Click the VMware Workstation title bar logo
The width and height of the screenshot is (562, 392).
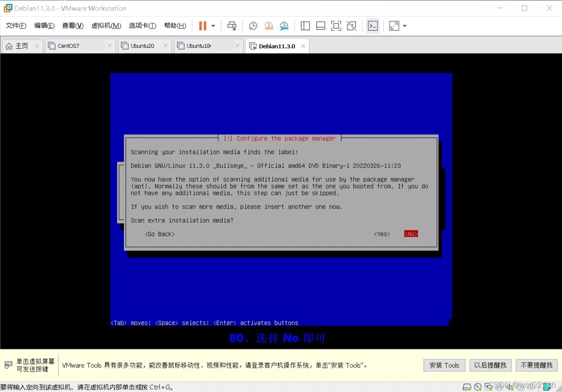pyautogui.click(x=8, y=8)
